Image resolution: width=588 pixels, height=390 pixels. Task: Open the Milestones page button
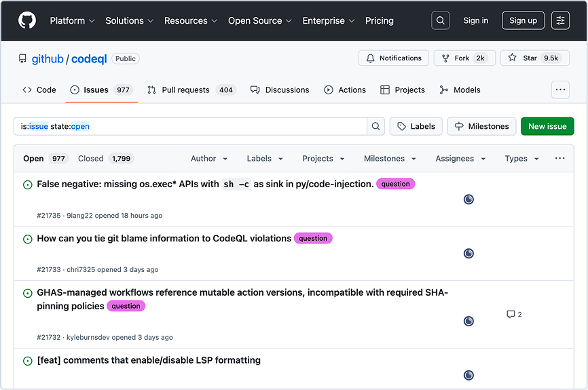[x=481, y=126]
